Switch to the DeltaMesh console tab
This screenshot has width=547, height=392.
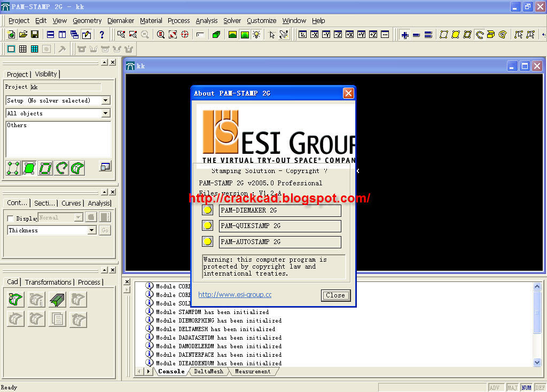point(209,371)
